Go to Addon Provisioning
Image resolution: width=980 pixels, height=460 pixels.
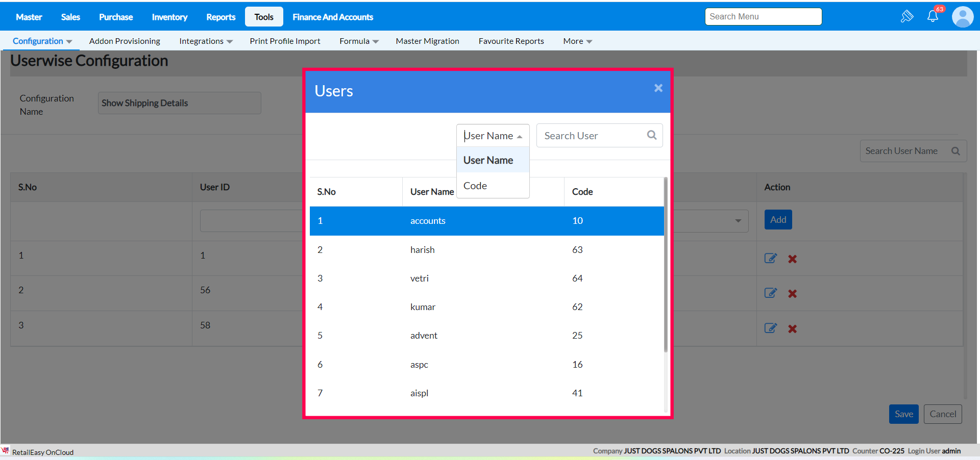pos(125,41)
